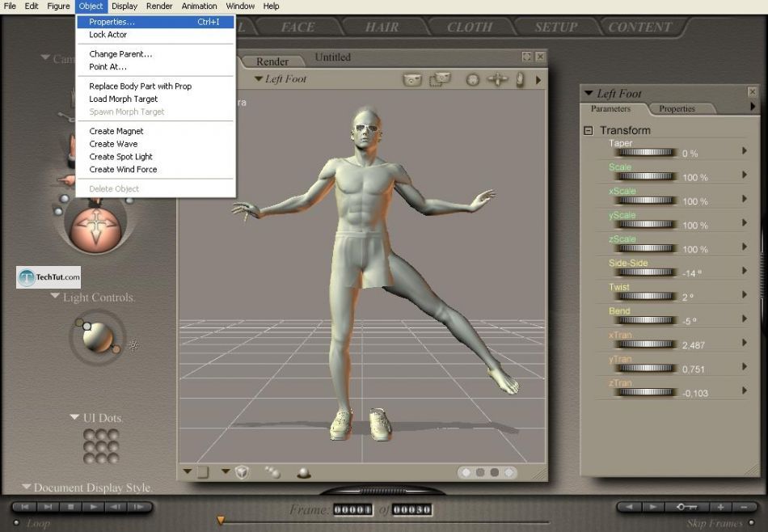
Task: Click the center UI Dot
Action: point(101,446)
